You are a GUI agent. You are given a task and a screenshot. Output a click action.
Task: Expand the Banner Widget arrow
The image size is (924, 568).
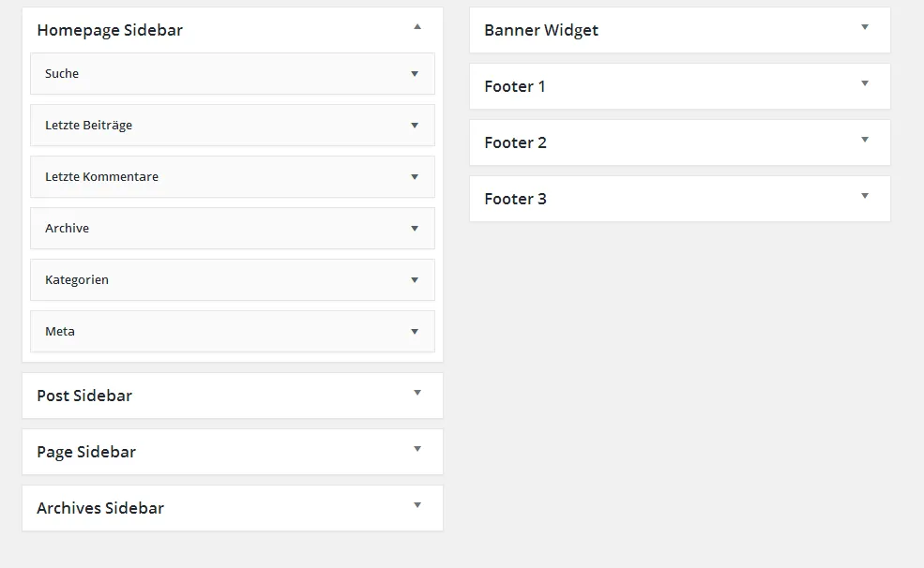pyautogui.click(x=865, y=27)
